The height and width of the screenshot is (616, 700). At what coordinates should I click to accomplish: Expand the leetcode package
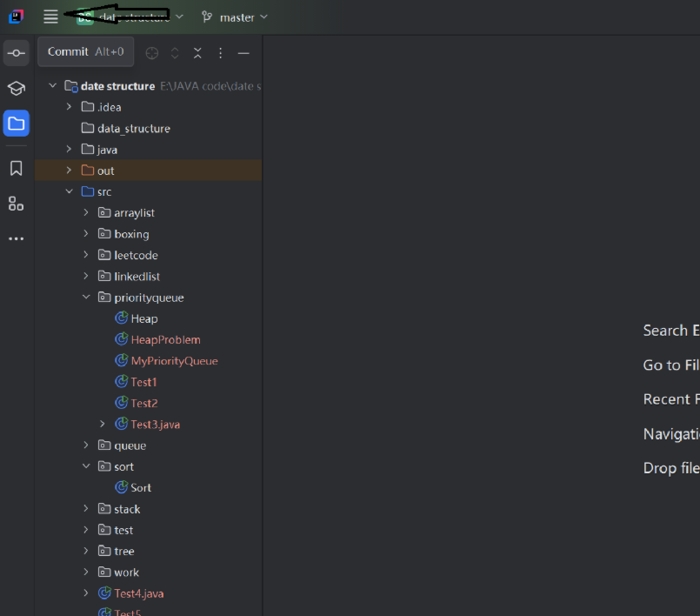86,255
